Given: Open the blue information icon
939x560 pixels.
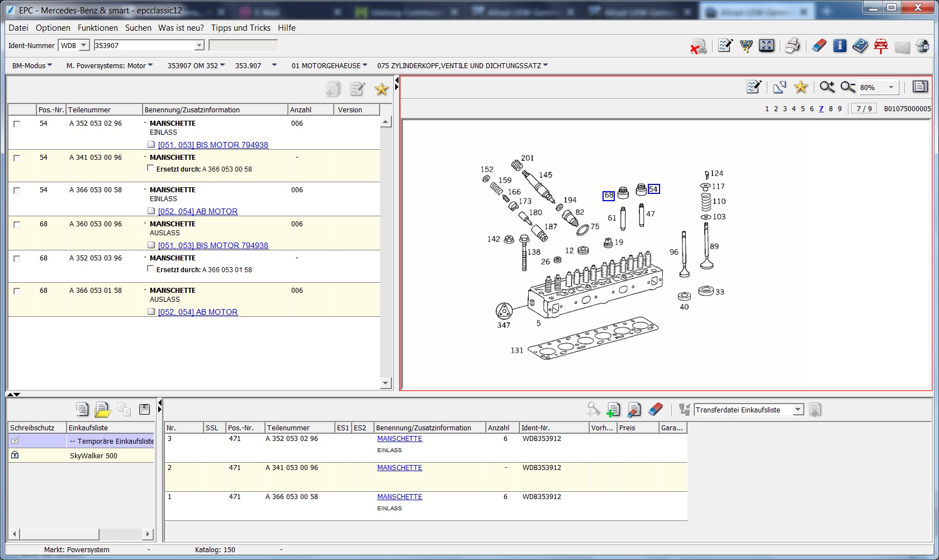Looking at the screenshot, I should pyautogui.click(x=840, y=46).
